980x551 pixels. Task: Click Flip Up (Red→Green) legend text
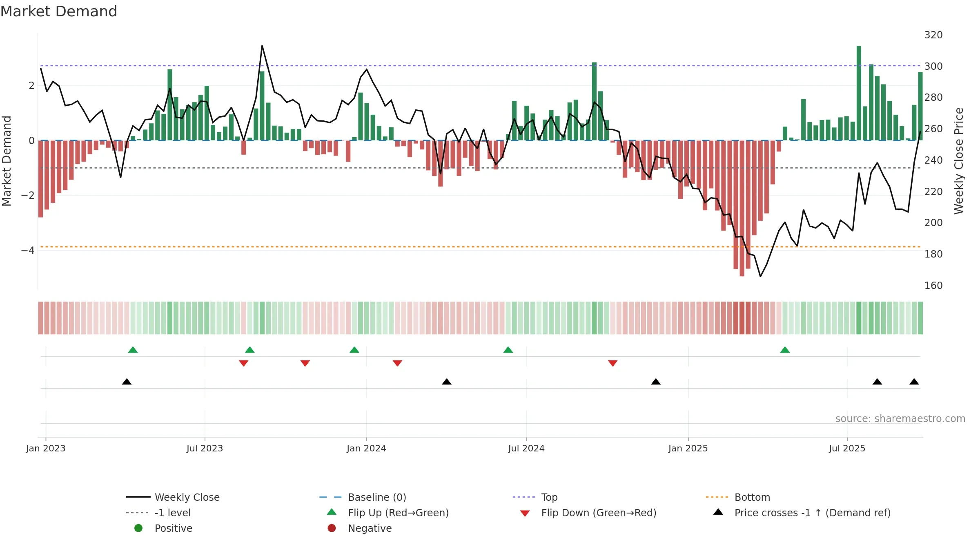(x=398, y=513)
